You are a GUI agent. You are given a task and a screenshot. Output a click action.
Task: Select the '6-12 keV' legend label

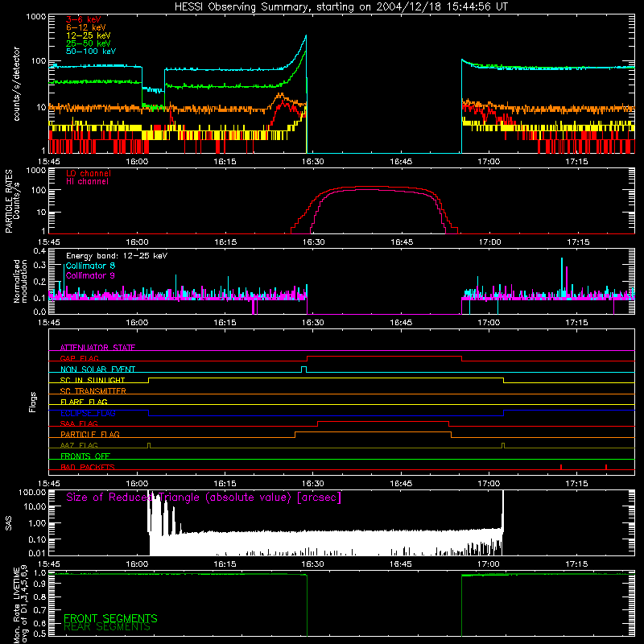(x=86, y=27)
